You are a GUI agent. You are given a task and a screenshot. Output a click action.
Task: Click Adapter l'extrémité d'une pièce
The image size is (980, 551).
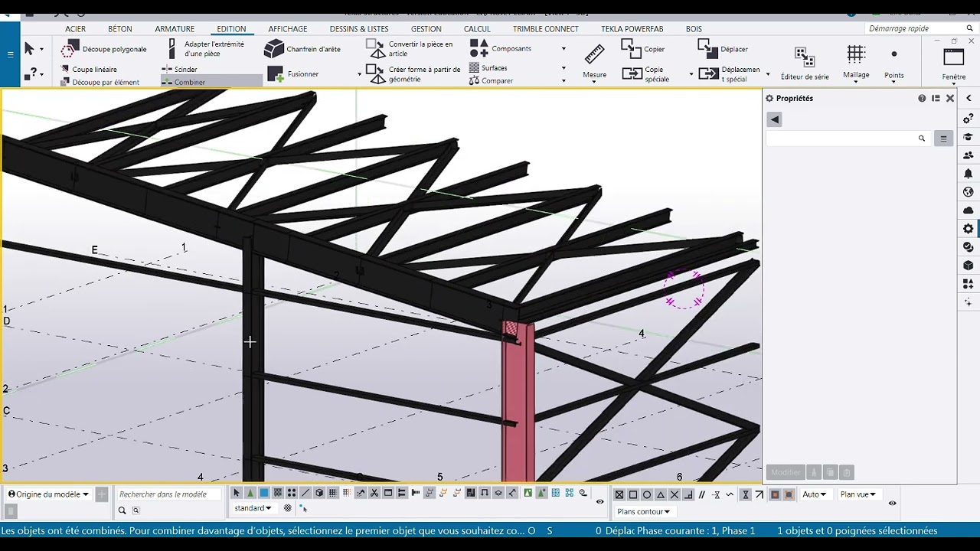pos(205,49)
